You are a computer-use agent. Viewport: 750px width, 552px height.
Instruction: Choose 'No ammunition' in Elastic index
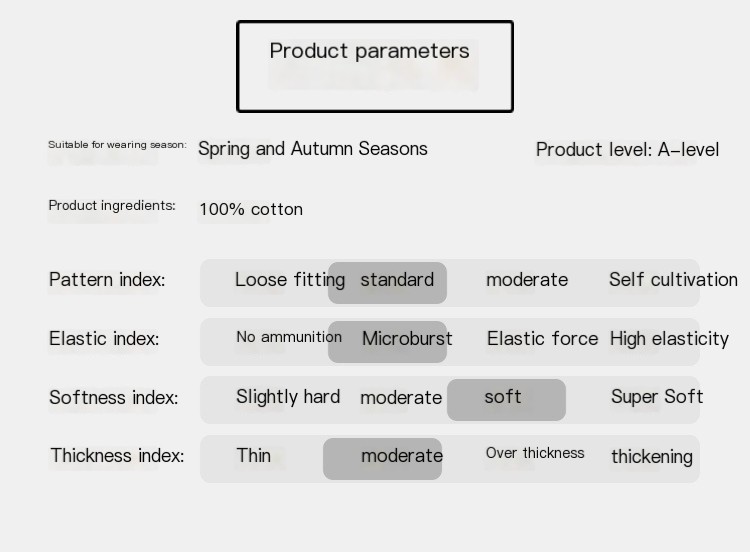(x=289, y=337)
